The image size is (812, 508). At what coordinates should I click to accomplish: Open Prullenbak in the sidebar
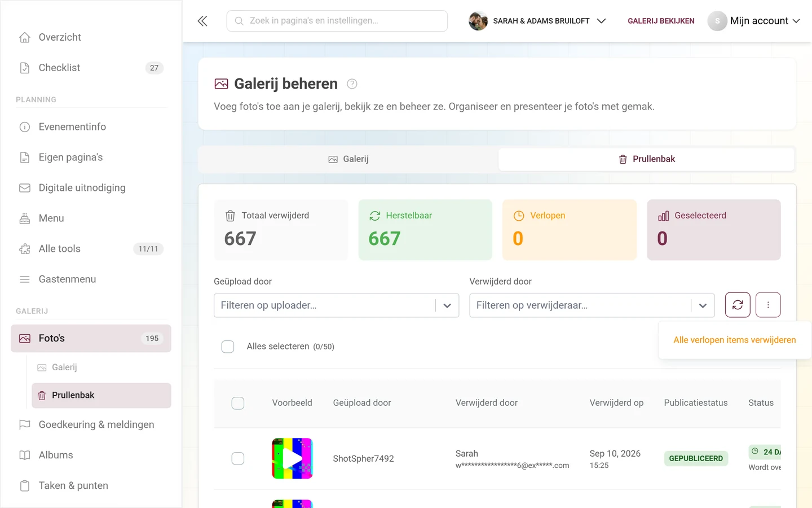click(101, 395)
